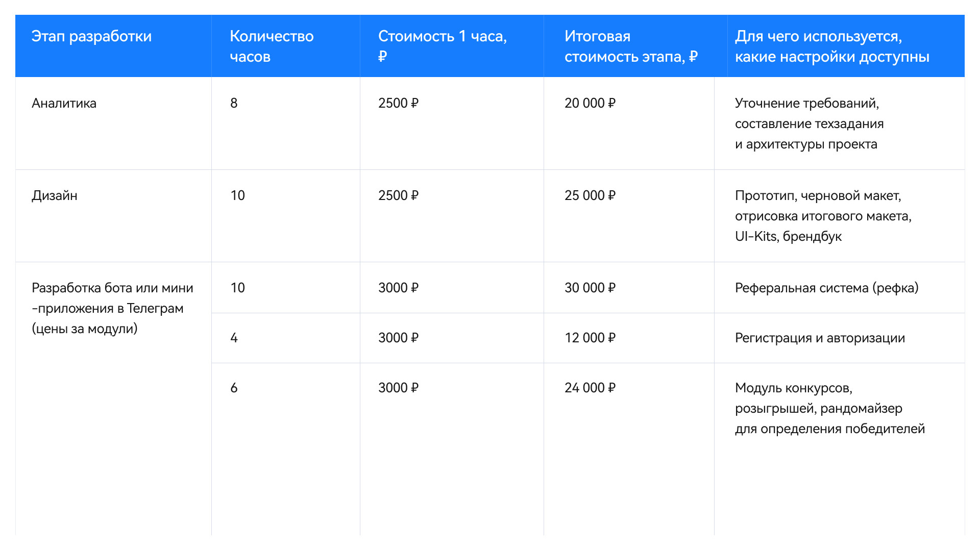Image resolution: width=980 pixels, height=551 pixels.
Task: Click the "Этап разработки" column header
Action: click(x=92, y=36)
